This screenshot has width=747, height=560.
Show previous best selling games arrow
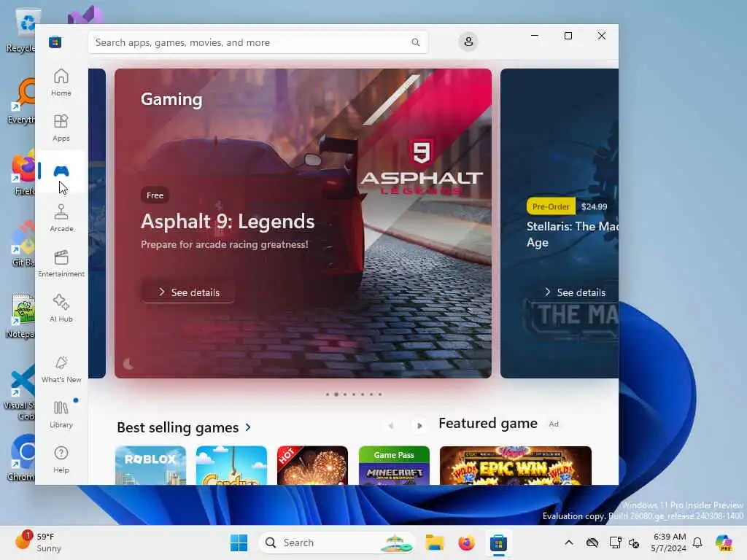click(x=391, y=426)
